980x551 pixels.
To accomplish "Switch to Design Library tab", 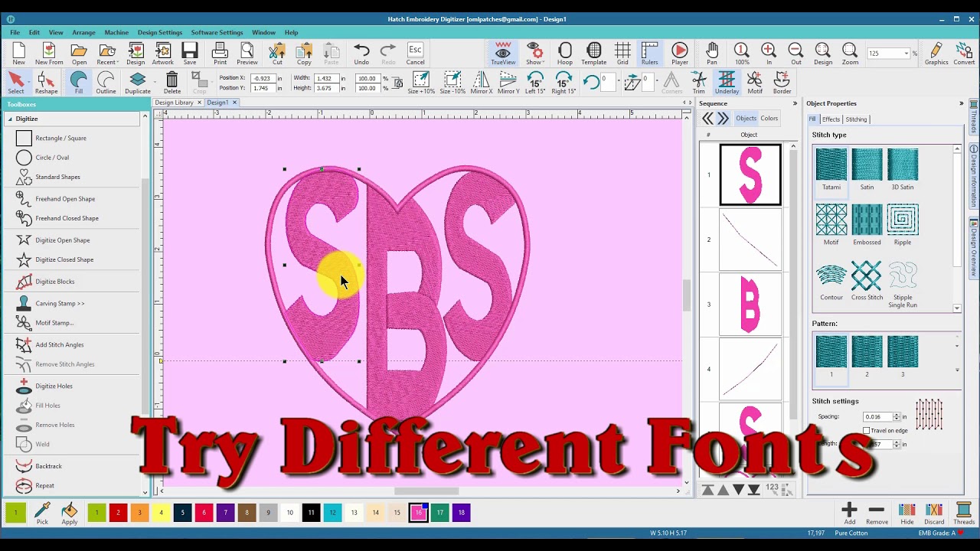I will (x=174, y=103).
